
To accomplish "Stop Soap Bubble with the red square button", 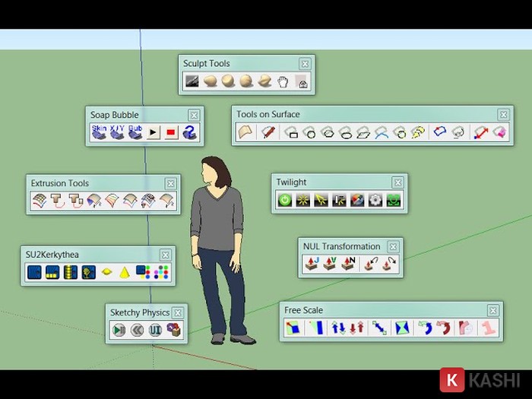I will 171,132.
